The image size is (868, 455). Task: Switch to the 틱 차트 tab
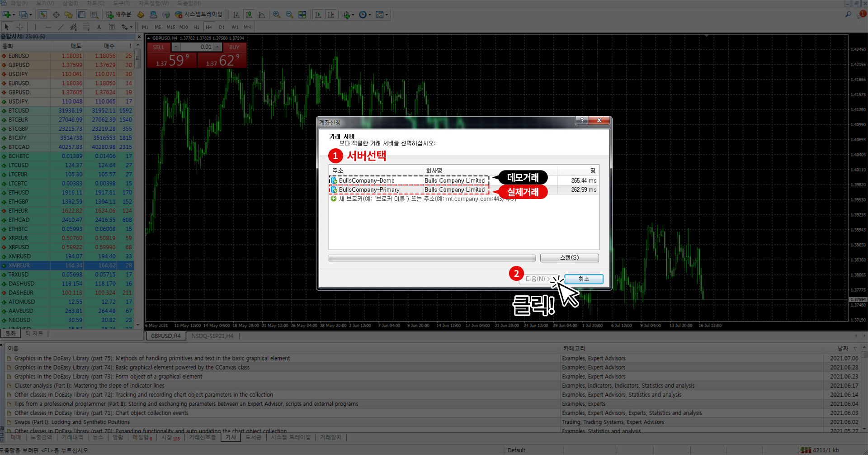(34, 334)
